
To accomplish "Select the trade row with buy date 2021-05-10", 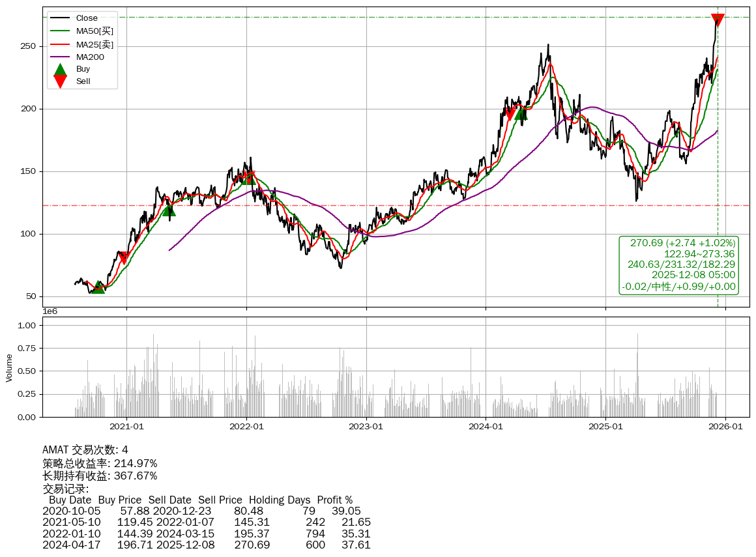I will click(206, 522).
